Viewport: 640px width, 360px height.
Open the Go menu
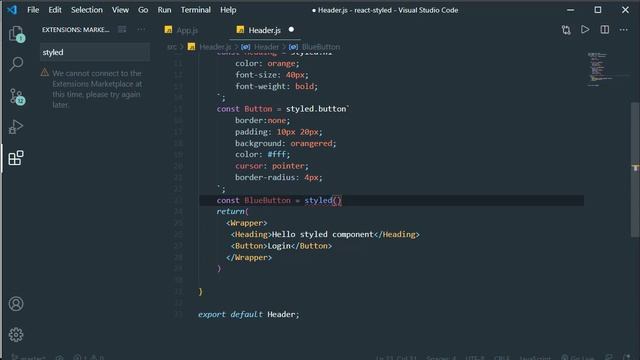[x=143, y=10]
